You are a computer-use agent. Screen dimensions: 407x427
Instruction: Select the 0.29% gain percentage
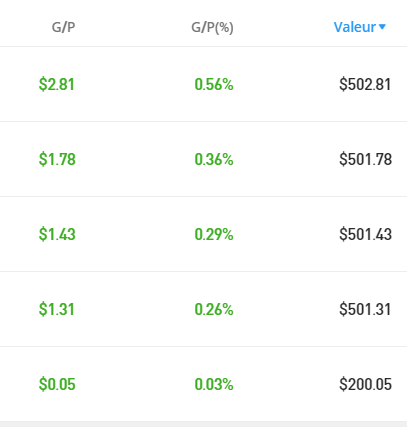214,234
